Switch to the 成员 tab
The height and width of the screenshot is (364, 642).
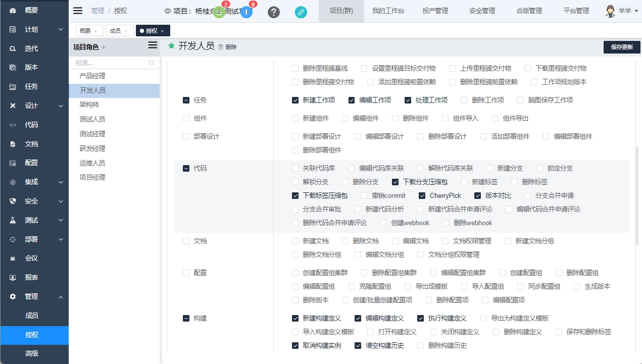(x=115, y=31)
